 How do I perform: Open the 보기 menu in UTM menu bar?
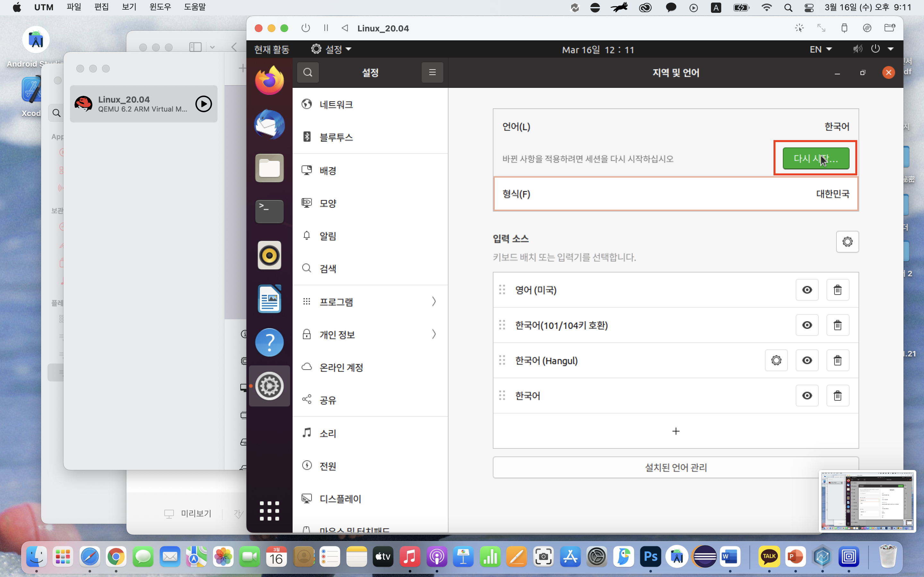(x=129, y=7)
